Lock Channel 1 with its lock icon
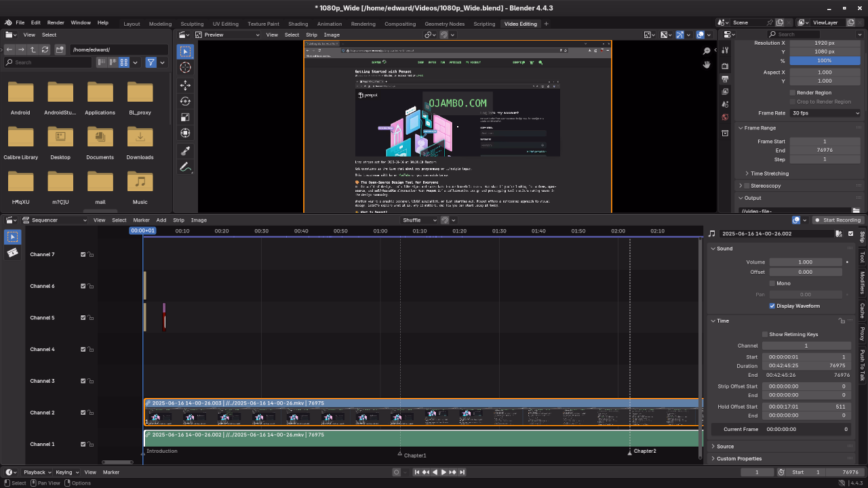The height and width of the screenshot is (488, 868). (91, 445)
